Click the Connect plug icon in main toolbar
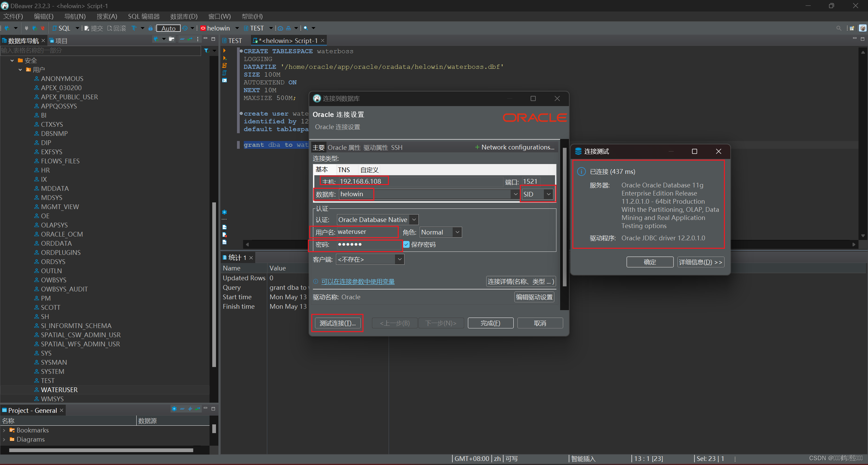868x465 pixels. 26,28
